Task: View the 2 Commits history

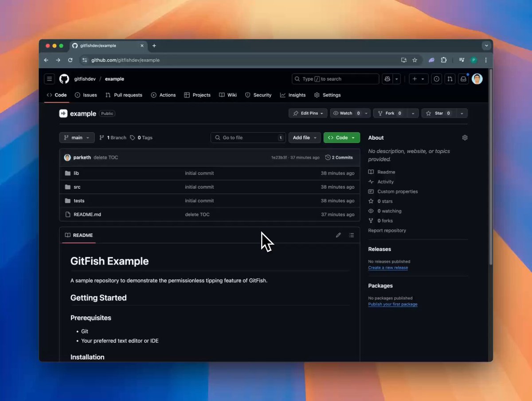Action: (339, 157)
